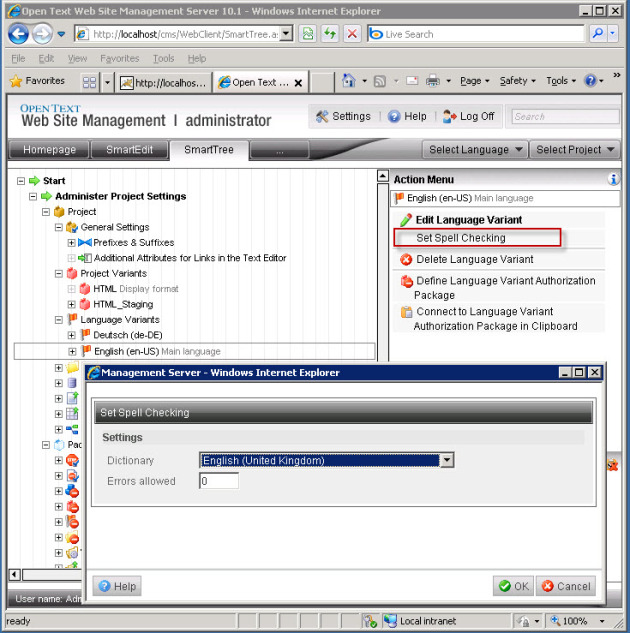Click OK in Set Spell Checking dialog
This screenshot has height=633, width=630.
tap(513, 586)
